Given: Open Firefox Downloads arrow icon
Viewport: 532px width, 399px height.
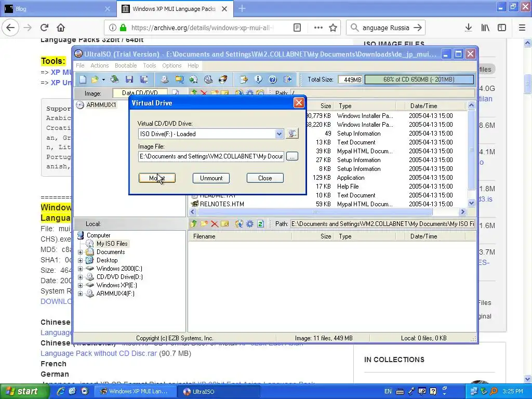Looking at the screenshot, I should pyautogui.click(x=469, y=28).
